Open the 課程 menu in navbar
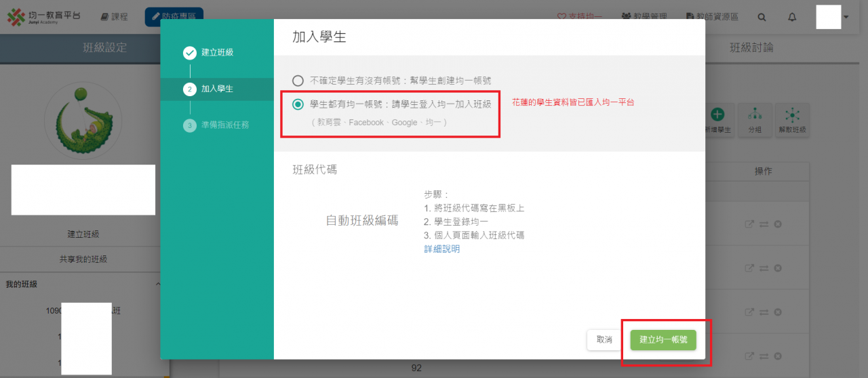The width and height of the screenshot is (868, 378). tap(114, 17)
